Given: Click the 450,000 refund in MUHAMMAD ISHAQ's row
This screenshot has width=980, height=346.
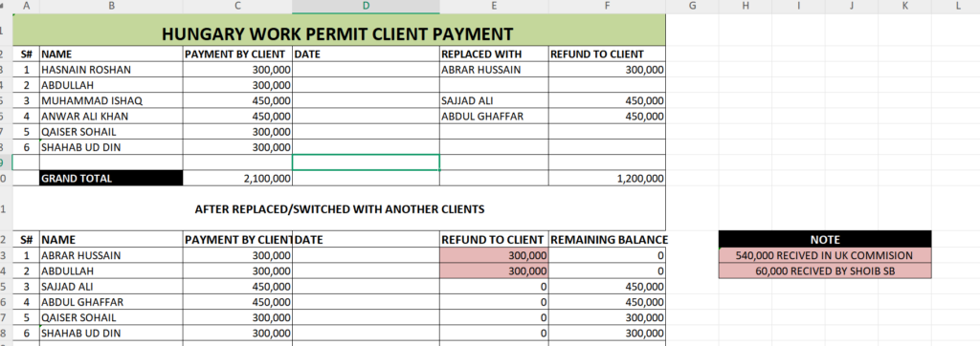Looking at the screenshot, I should point(607,100).
